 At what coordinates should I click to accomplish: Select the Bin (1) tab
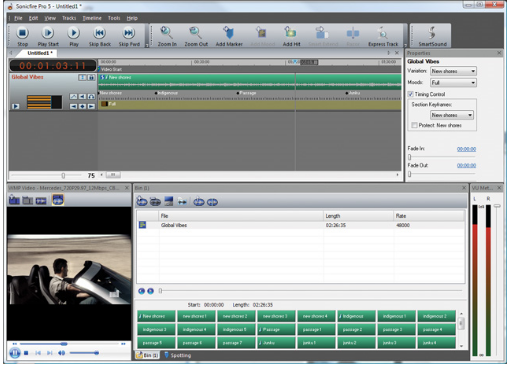coord(147,355)
